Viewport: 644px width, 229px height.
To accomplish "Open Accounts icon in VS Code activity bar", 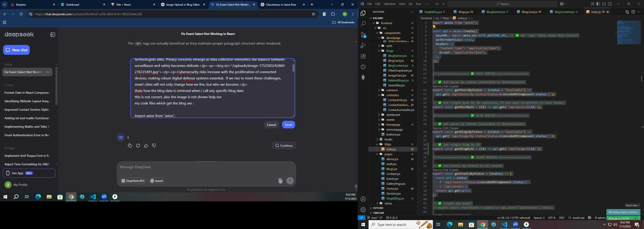I will (x=363, y=199).
